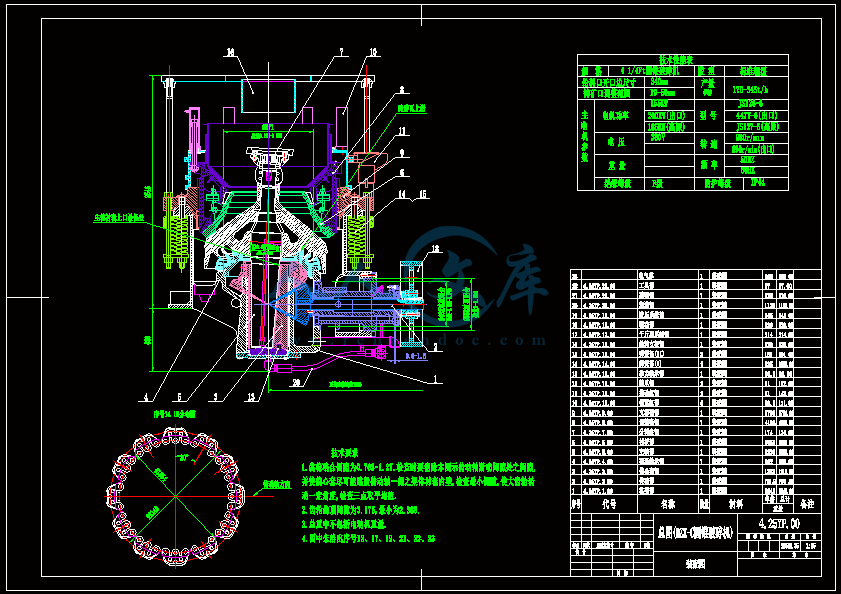Select the 30° angle dimension in ring view
The image size is (841, 594).
[x=184, y=459]
